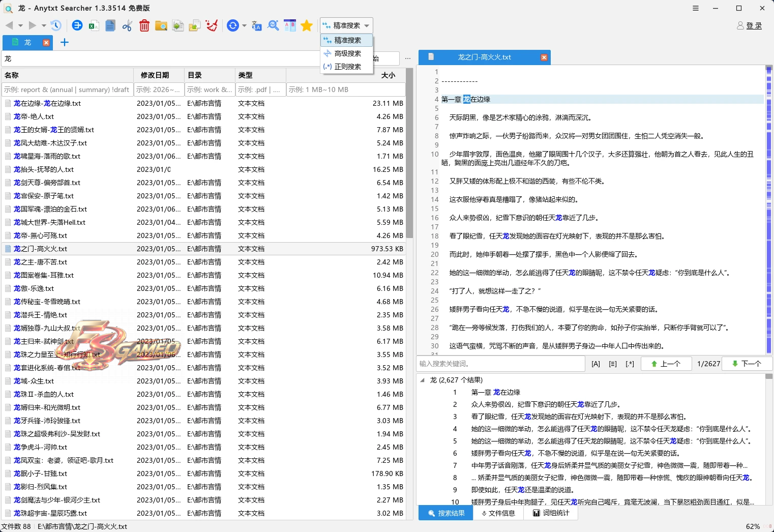Select 精准搜索 from the dropdown list
Image resolution: width=774 pixels, height=532 pixels.
(x=347, y=40)
